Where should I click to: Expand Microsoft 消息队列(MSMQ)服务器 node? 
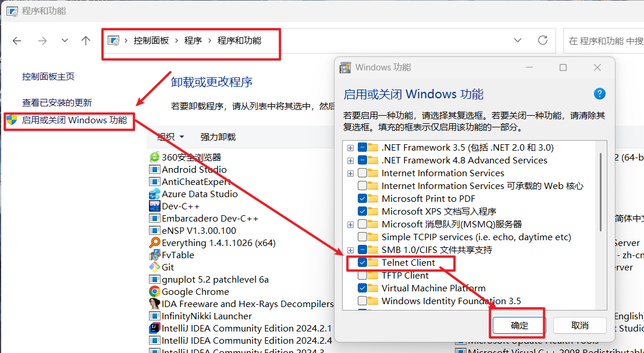coord(350,224)
